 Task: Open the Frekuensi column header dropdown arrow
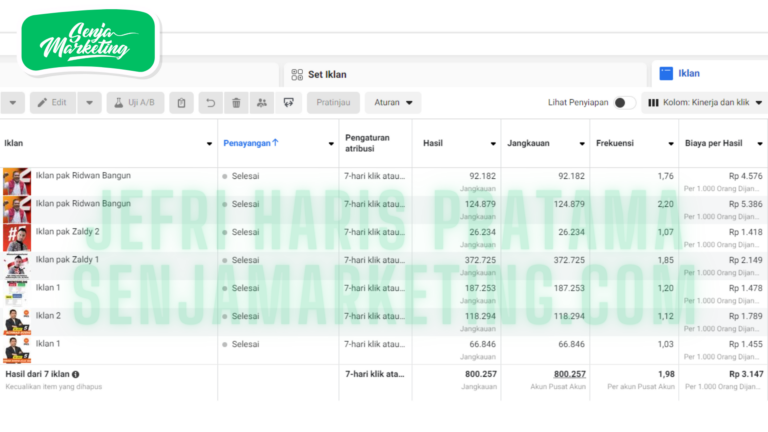coord(668,143)
